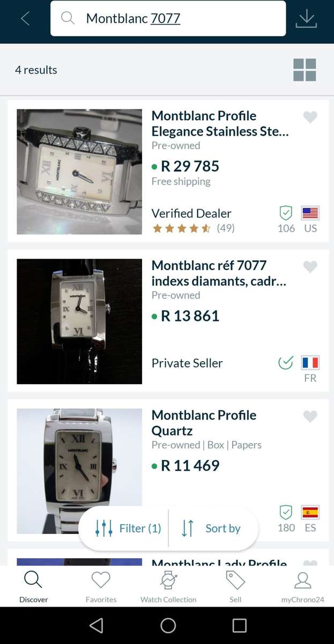Open the Sort by menu
Viewport: 334px width, 644px height.
(x=211, y=528)
